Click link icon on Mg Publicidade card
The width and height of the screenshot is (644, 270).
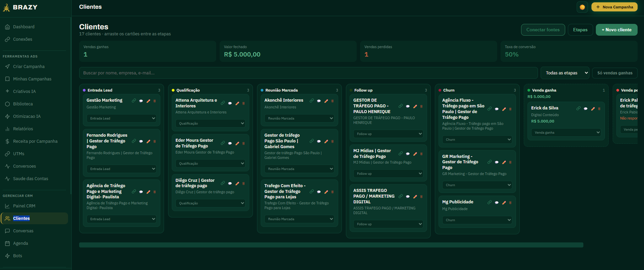tap(489, 202)
